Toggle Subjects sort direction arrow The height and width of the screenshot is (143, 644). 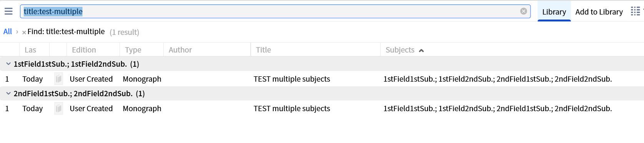point(421,50)
